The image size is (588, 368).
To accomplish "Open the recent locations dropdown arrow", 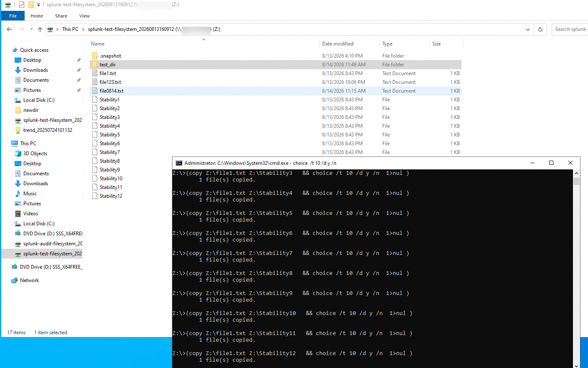I will (31, 29).
